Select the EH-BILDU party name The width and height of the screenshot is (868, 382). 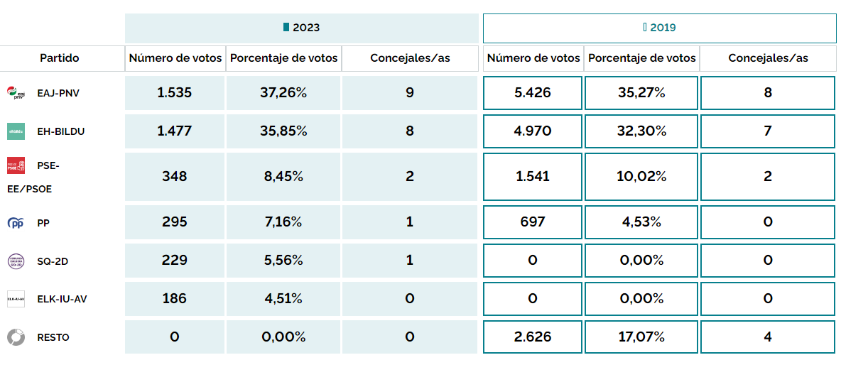61,131
